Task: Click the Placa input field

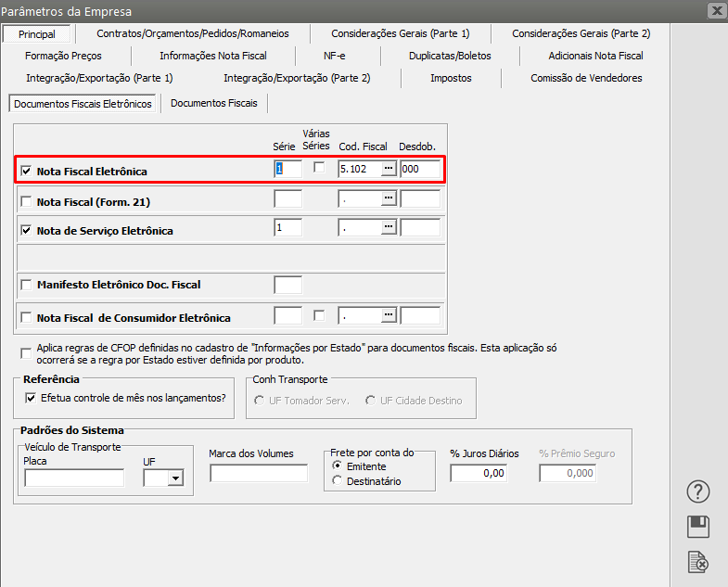Action: [x=74, y=479]
